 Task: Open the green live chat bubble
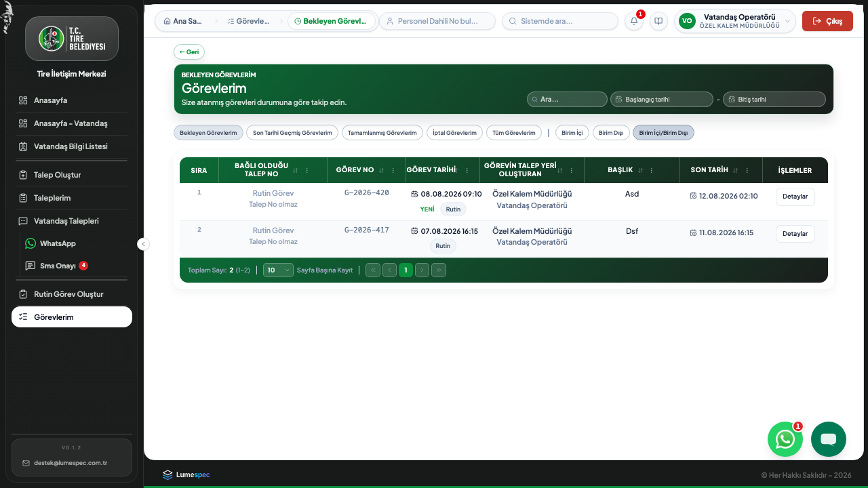click(829, 439)
